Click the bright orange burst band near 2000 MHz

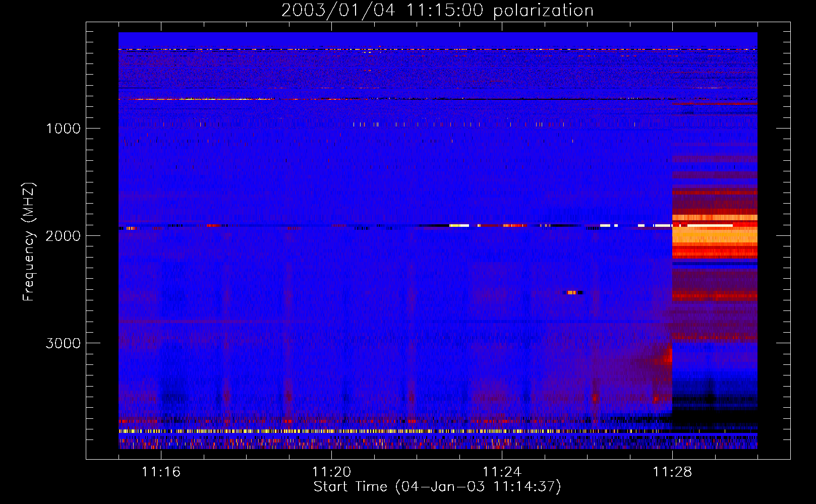tap(715, 236)
